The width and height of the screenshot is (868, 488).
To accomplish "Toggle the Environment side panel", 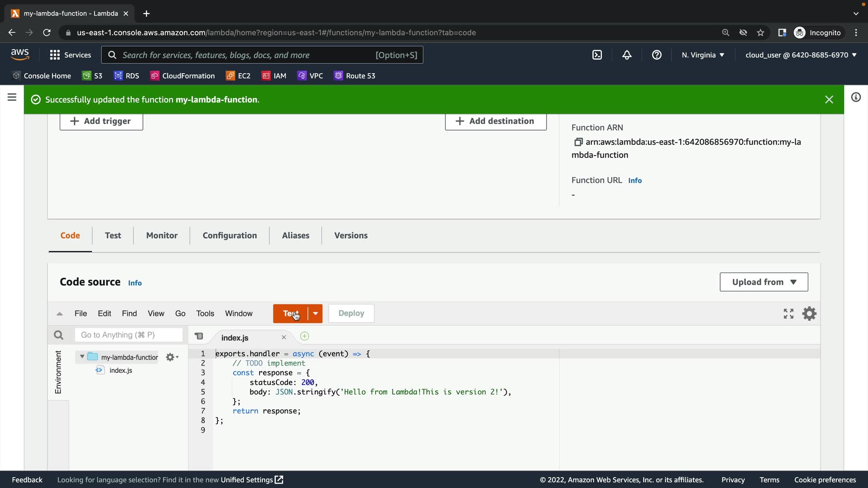I will coord(58,372).
